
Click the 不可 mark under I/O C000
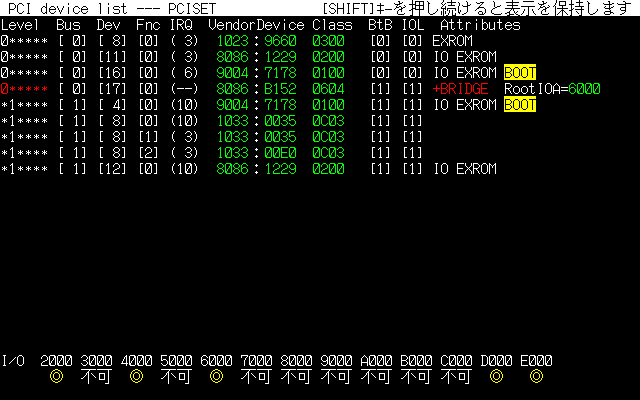pyautogui.click(x=456, y=377)
